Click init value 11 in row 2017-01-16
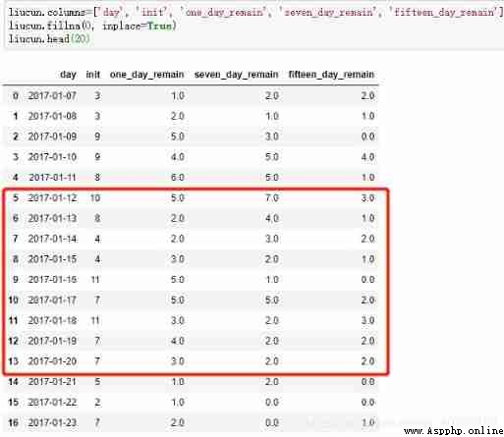Viewport: 504px width, 437px height. coord(95,280)
